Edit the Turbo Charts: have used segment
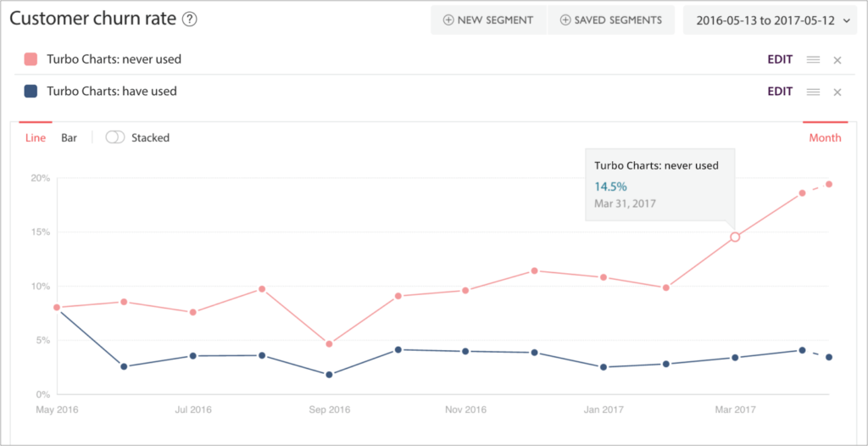 pyautogui.click(x=780, y=92)
